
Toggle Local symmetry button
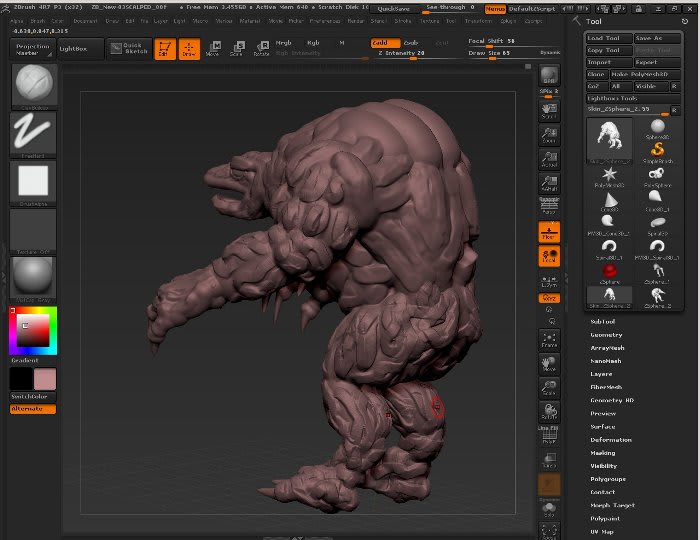[x=549, y=256]
